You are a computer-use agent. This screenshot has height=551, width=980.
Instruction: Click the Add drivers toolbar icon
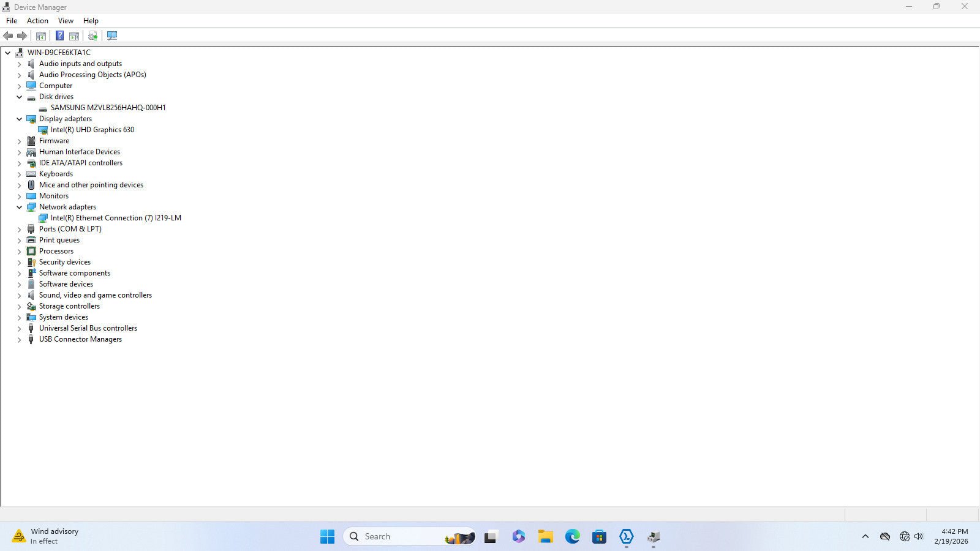[93, 36]
